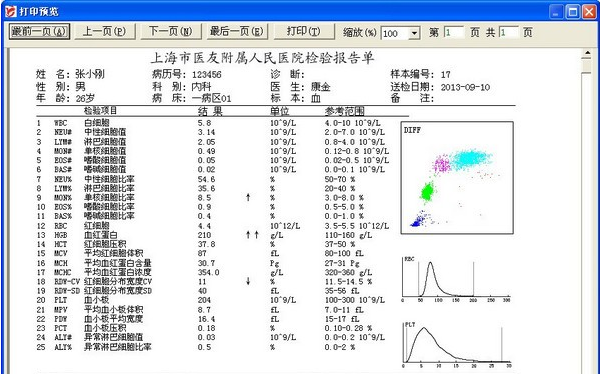This screenshot has height=374, width=600.
Task: Click the DIFF scatter plot chart
Action: [457, 178]
